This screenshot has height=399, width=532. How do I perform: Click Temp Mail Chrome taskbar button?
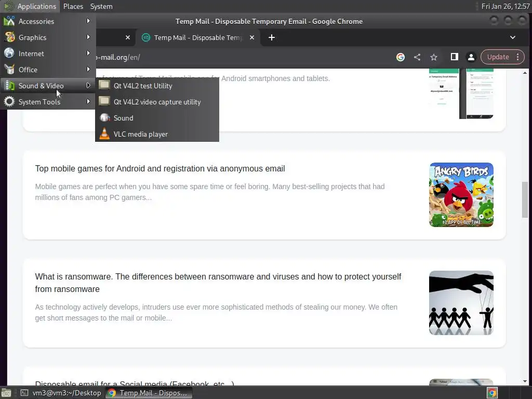[x=148, y=393]
